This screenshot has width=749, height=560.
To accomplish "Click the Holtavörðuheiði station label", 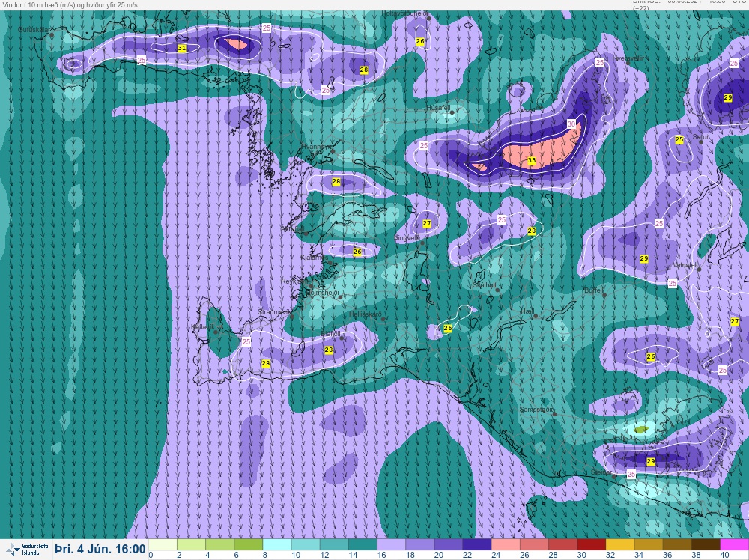I will (x=405, y=13).
